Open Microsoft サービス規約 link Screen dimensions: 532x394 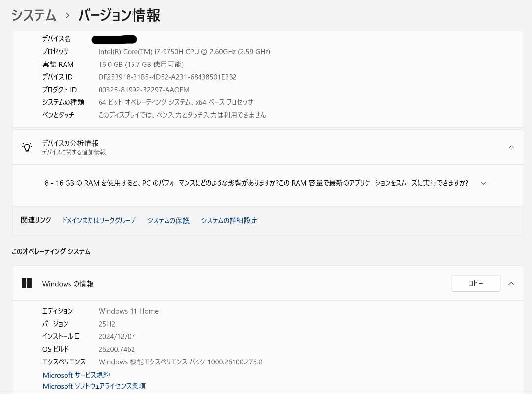click(x=76, y=375)
